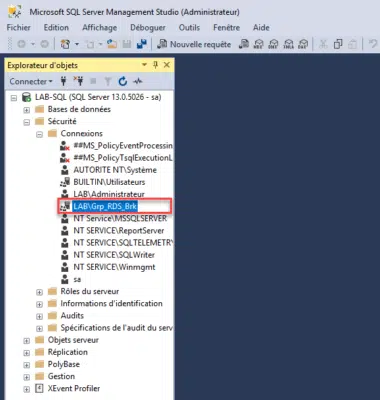Click the connect Object Explorer plug icon
Image resolution: width=380 pixels, height=400 pixels.
click(63, 81)
